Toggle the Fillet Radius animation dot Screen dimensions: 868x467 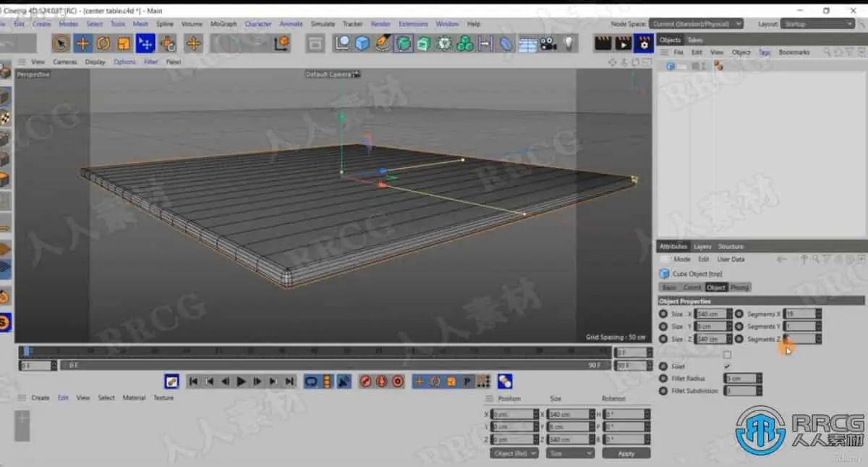(663, 379)
